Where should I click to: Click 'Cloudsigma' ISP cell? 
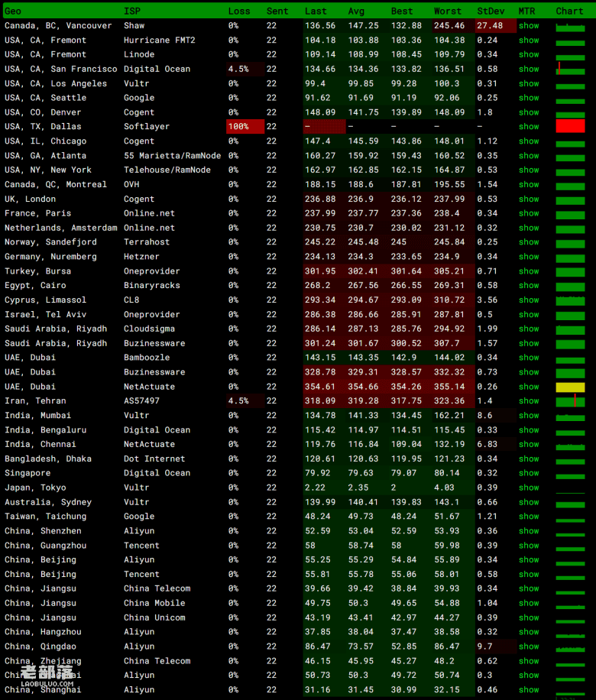tap(149, 329)
